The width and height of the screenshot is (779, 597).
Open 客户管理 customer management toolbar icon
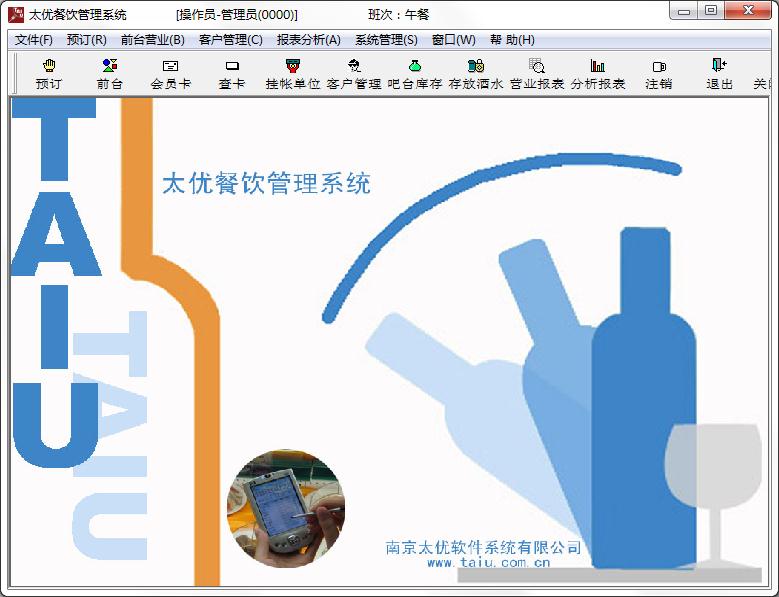click(x=354, y=74)
